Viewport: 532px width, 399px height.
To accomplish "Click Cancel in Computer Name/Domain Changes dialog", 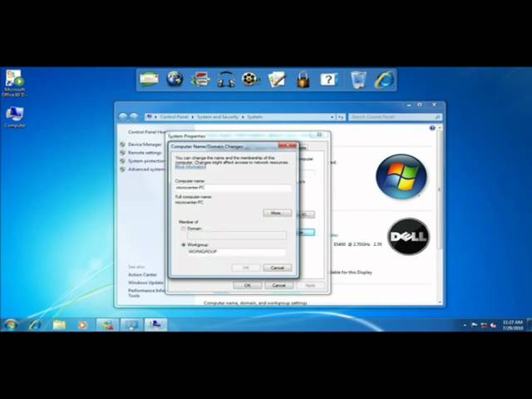I will [277, 268].
